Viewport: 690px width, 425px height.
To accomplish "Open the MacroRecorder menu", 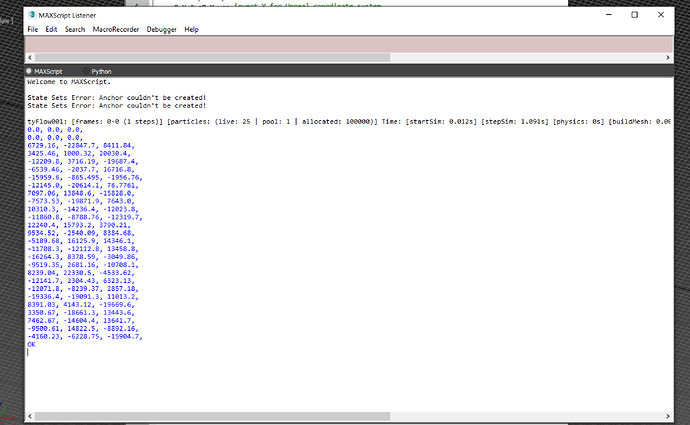I will [116, 30].
